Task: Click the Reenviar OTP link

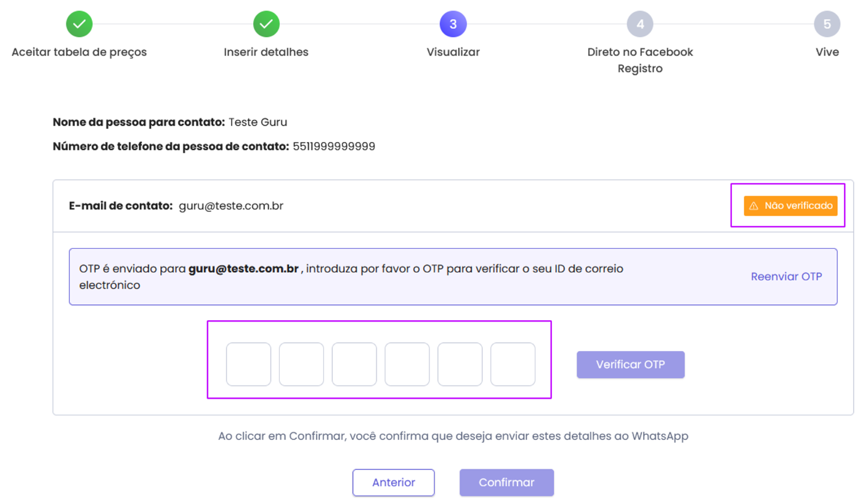Action: click(786, 277)
